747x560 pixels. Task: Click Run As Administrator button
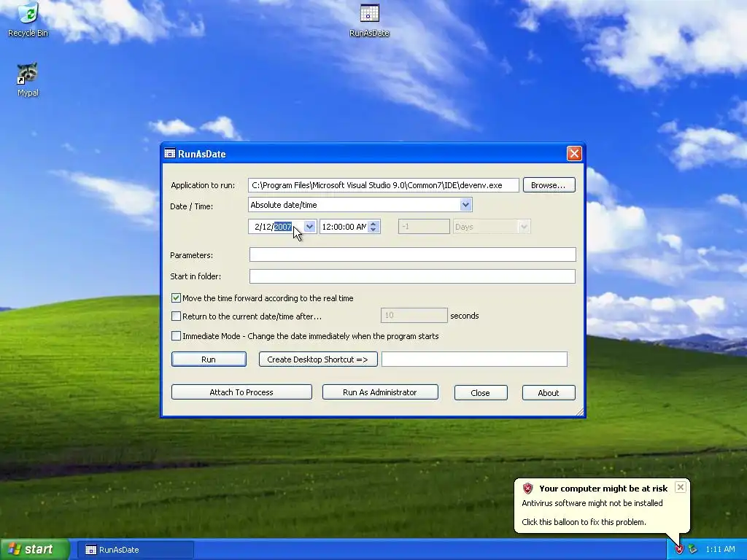pyautogui.click(x=380, y=392)
